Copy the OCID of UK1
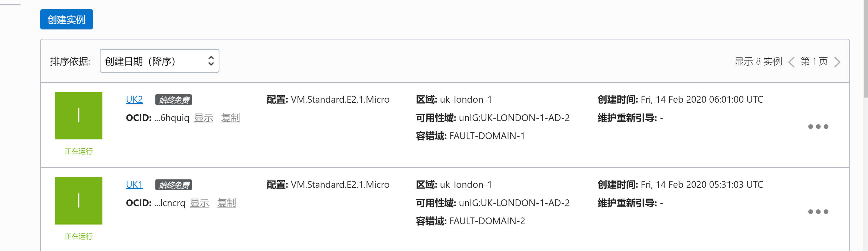 pyautogui.click(x=226, y=203)
